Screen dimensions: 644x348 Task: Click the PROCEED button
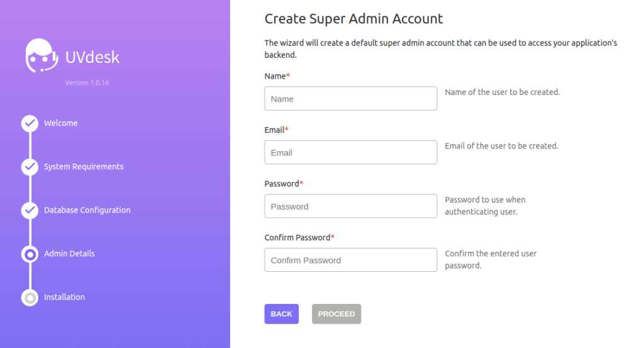click(336, 314)
